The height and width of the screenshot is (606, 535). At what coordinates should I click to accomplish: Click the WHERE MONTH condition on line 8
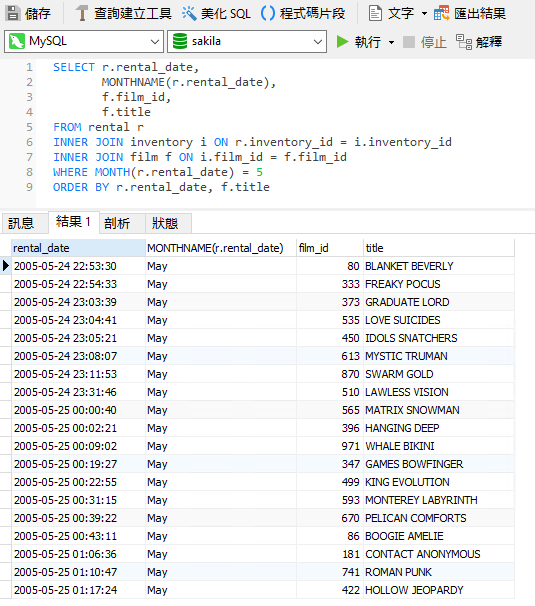click(158, 172)
